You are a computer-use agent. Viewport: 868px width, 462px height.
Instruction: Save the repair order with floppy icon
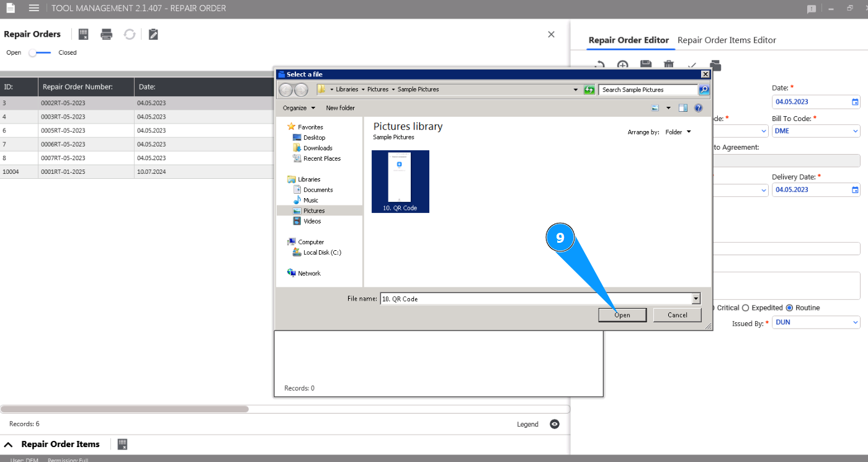(646, 65)
